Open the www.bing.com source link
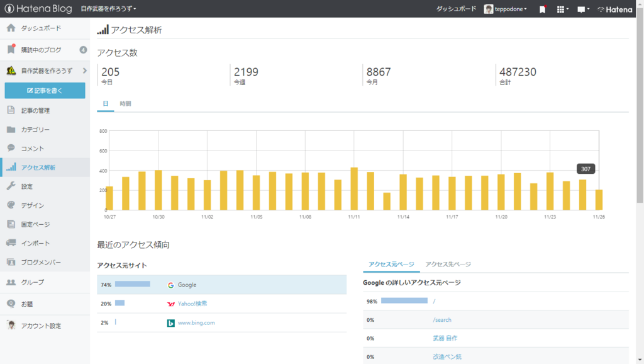 coord(196,323)
